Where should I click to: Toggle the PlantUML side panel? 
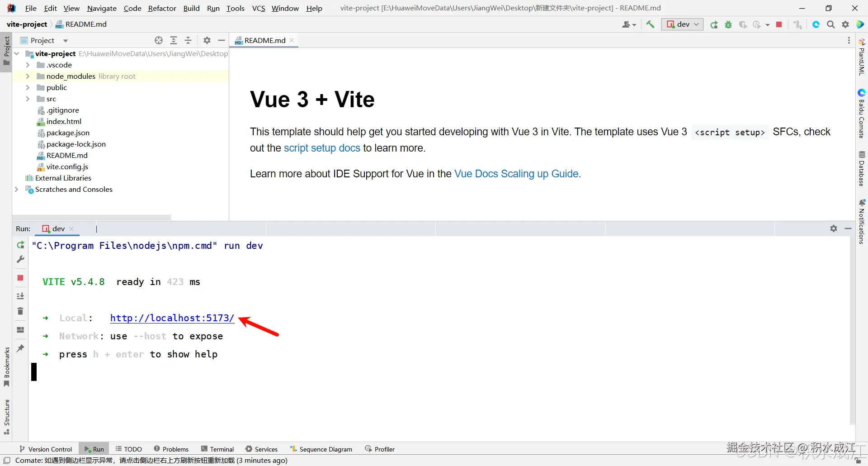[x=862, y=57]
